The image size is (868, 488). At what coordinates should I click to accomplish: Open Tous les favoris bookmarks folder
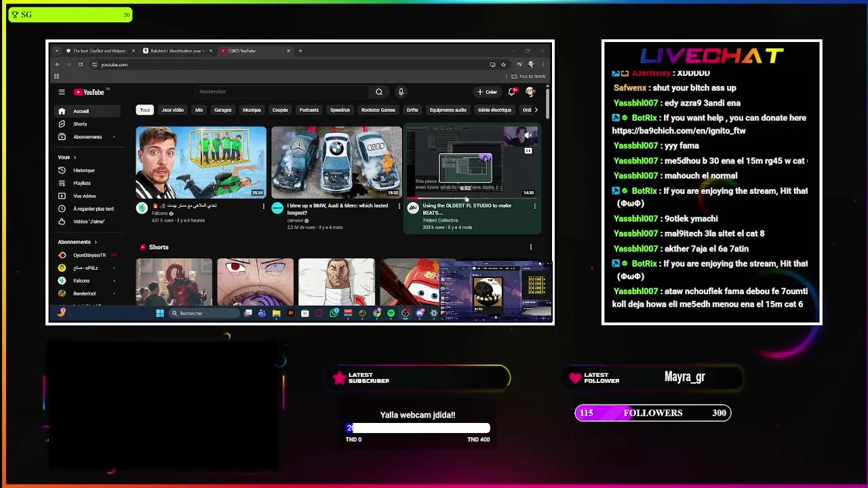pyautogui.click(x=529, y=77)
